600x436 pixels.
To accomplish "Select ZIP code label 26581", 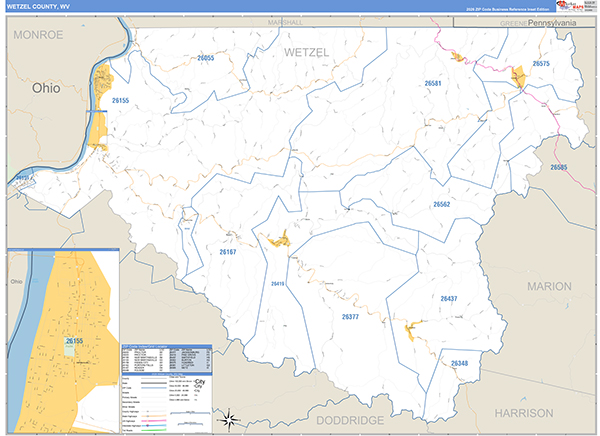I will [433, 84].
